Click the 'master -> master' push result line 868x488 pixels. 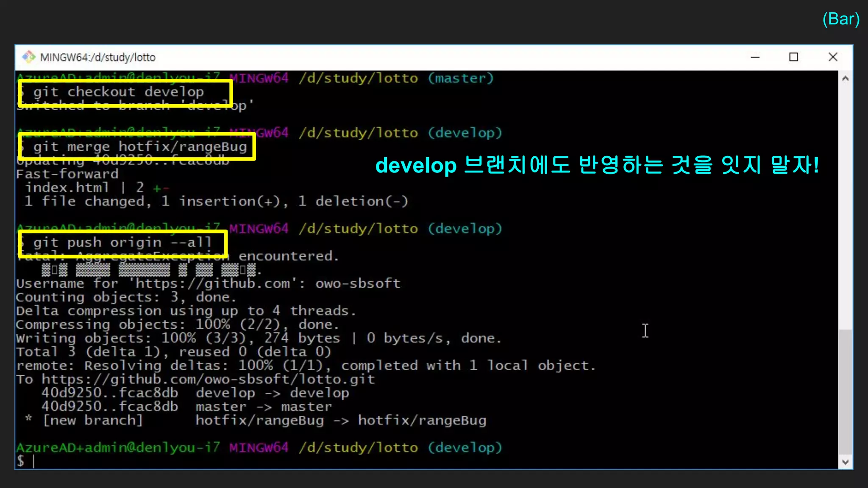pos(187,407)
